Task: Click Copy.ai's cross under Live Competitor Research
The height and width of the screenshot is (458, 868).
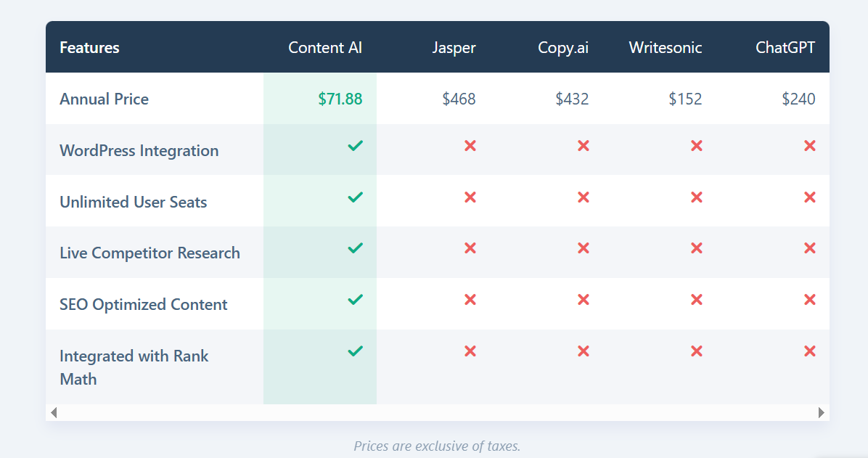Action: tap(583, 248)
